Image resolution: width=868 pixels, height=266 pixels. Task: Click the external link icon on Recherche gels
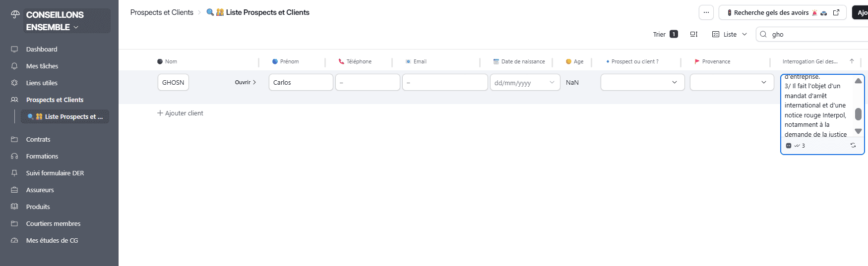click(836, 12)
